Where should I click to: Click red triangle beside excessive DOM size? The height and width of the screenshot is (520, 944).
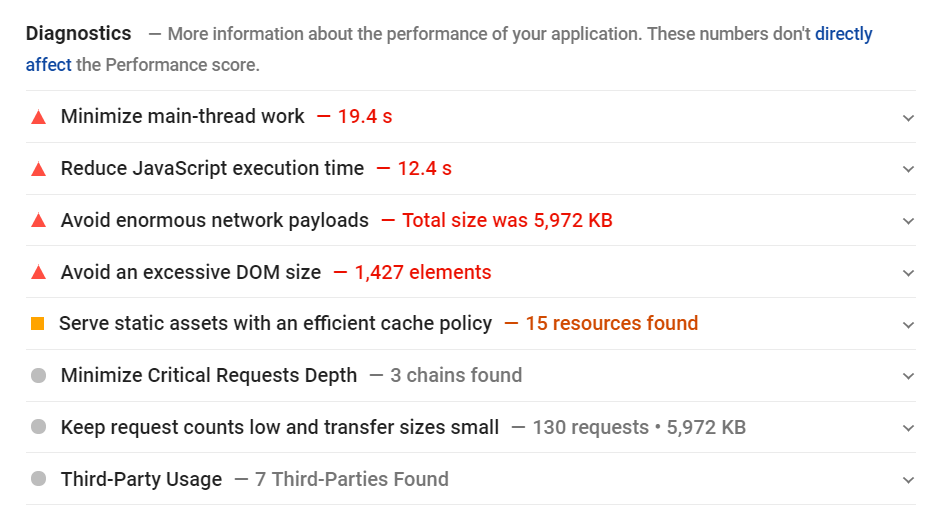(x=39, y=273)
